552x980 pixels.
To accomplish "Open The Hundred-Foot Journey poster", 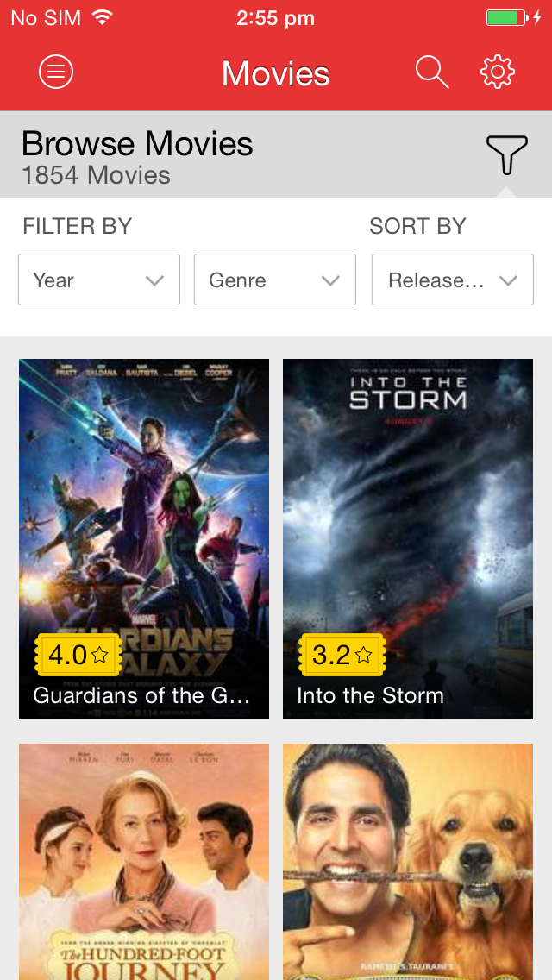I will point(143,863).
